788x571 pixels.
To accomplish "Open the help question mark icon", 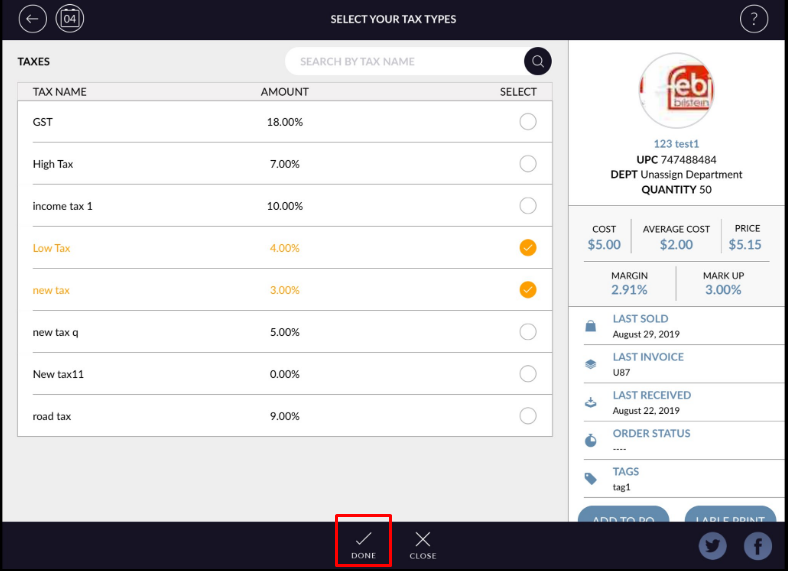I will (753, 19).
